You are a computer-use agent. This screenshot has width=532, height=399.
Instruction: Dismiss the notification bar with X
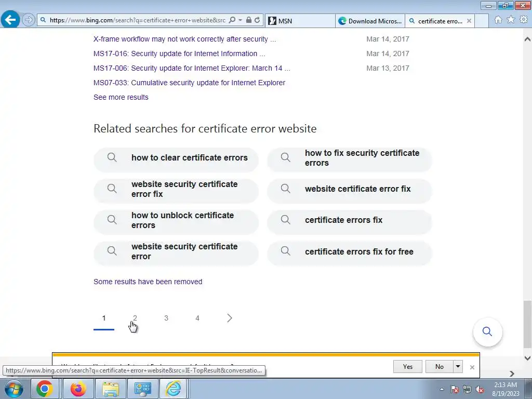[x=472, y=367]
